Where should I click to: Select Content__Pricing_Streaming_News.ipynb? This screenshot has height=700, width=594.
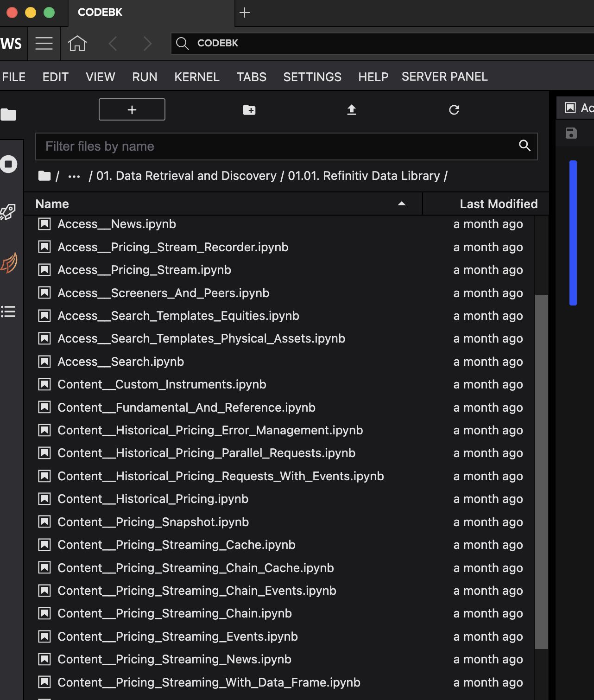click(x=286, y=659)
